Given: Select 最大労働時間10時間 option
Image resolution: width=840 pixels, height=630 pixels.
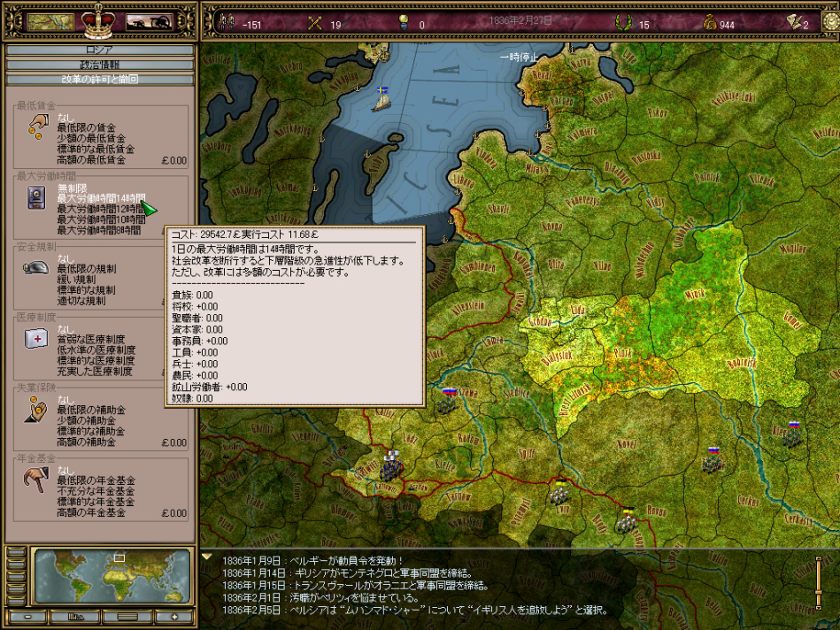Looking at the screenshot, I should [101, 219].
